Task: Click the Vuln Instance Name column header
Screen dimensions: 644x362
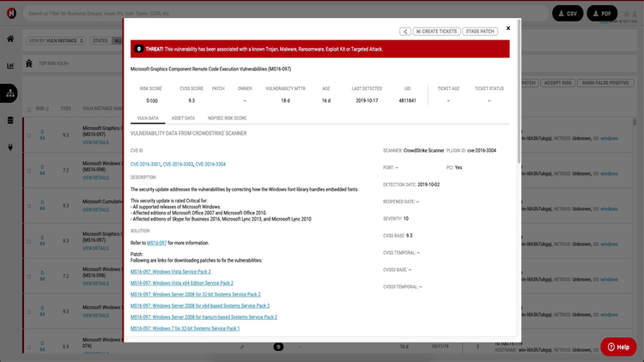Action: (x=102, y=109)
